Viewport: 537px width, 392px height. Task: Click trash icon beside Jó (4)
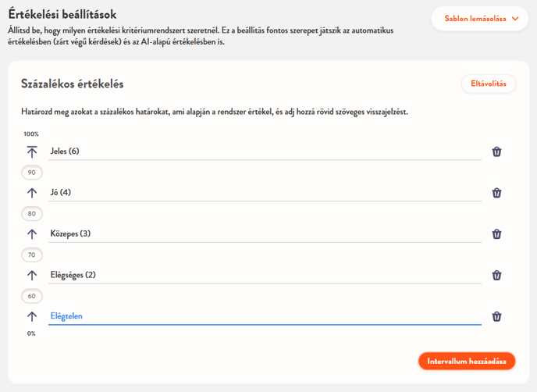click(x=496, y=193)
